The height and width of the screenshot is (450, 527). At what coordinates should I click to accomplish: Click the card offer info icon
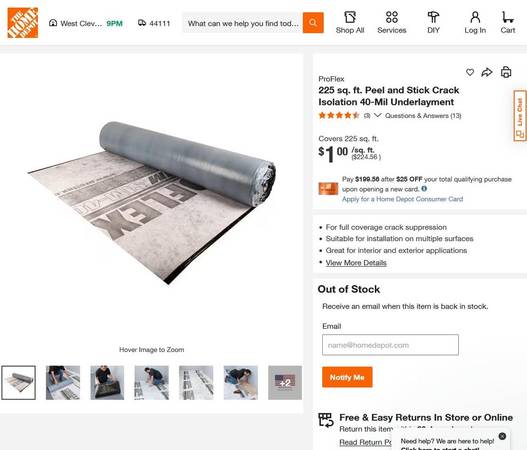tap(424, 189)
